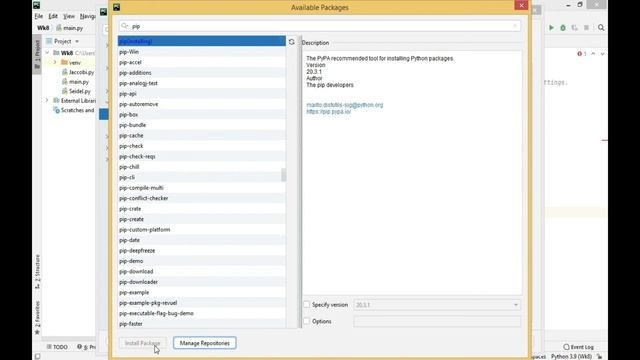Click Python 3.9 interpreter in status bar
This screenshot has height=360, width=640.
coord(571,357)
